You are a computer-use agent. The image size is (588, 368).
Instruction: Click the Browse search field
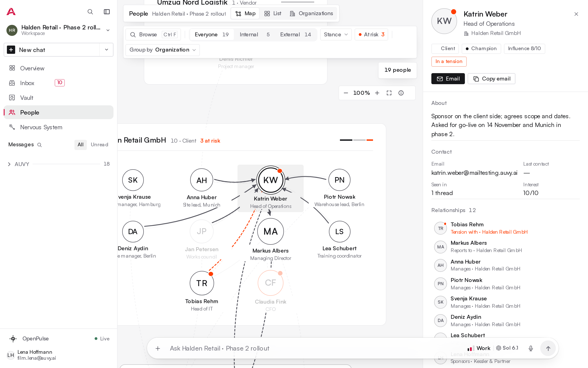pyautogui.click(x=153, y=34)
